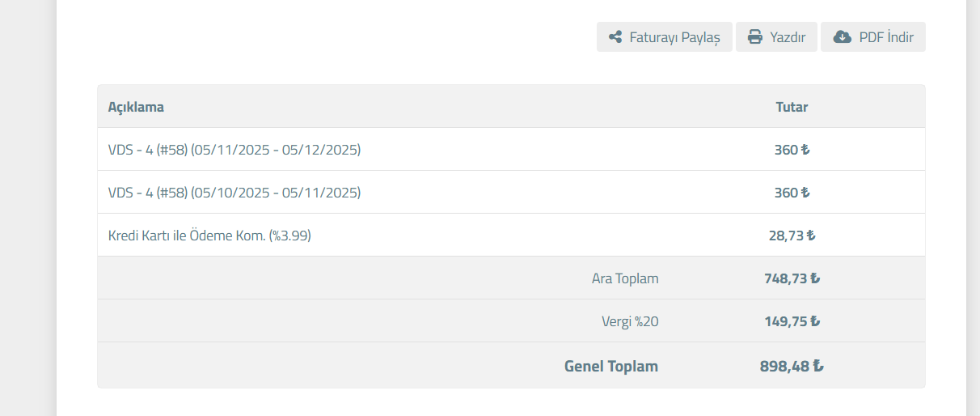Click the share icon beside Faturayı Paylaş
The width and height of the screenshot is (980, 416).
[x=615, y=37]
